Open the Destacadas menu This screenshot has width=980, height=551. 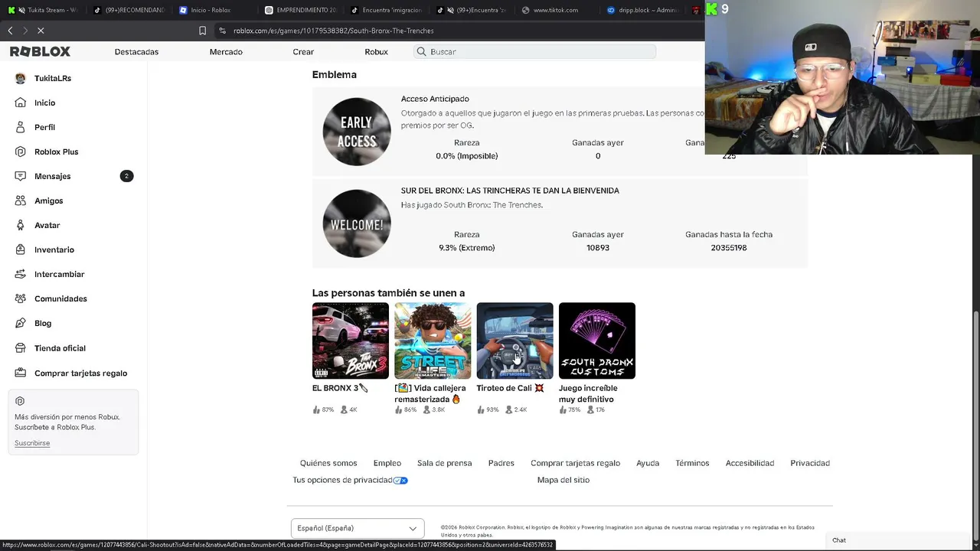pos(136,51)
